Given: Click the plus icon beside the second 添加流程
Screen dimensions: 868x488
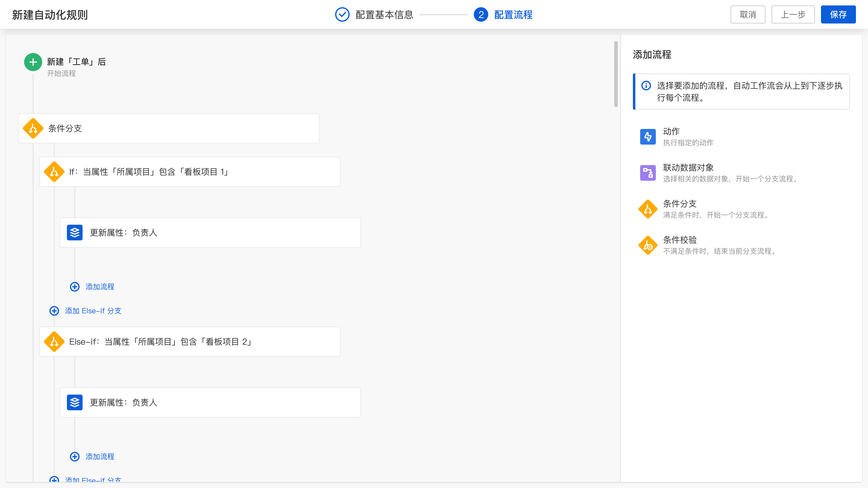Looking at the screenshot, I should (x=75, y=456).
